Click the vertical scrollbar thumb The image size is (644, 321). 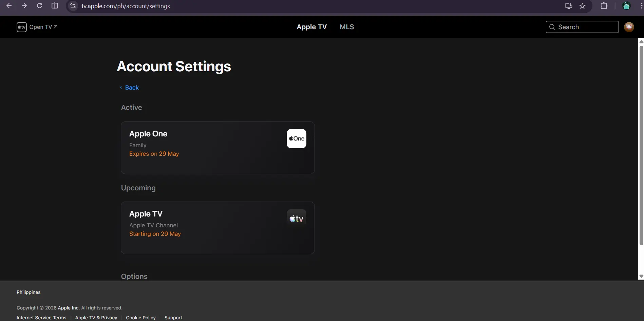641,146
